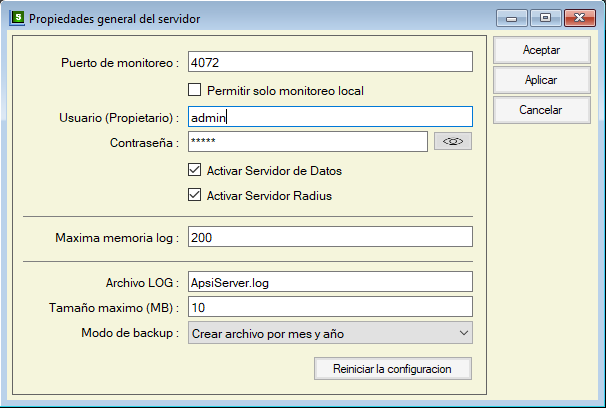Click the green app icon in title bar
The image size is (606, 408).
pyautogui.click(x=16, y=17)
